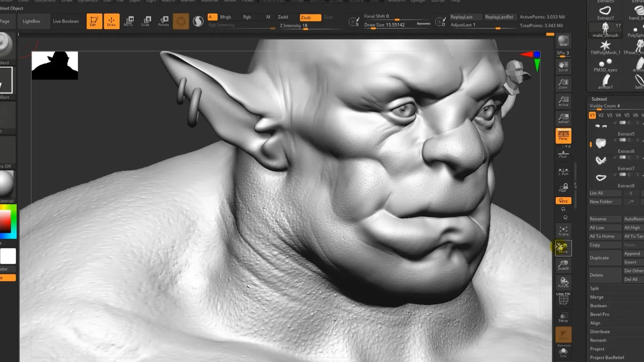This screenshot has height=362, width=644.
Task: Switch to the Rotate transform tool in top shelf
Action: click(x=164, y=21)
